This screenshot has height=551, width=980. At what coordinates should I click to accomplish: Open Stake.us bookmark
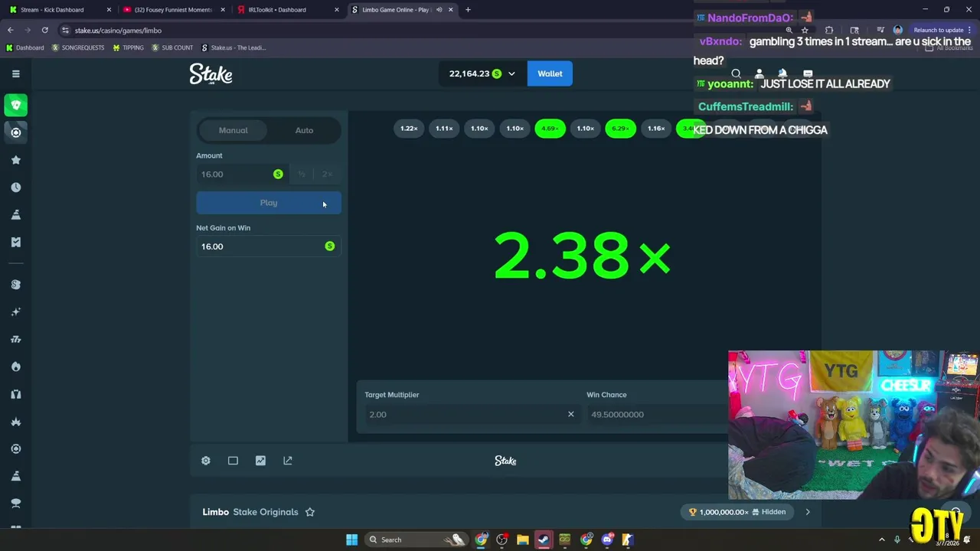234,47
